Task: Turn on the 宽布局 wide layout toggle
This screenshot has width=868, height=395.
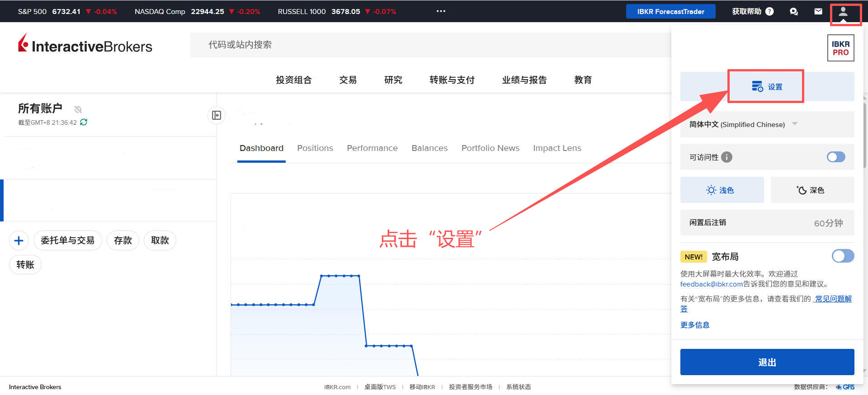Action: [843, 256]
